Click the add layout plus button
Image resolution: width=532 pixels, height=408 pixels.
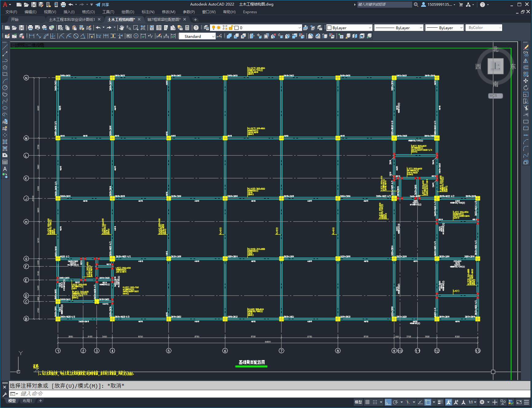(x=40, y=401)
